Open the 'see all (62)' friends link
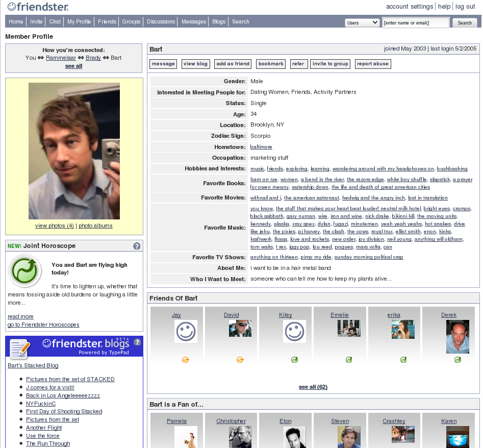The image size is (483, 448). 313,387
